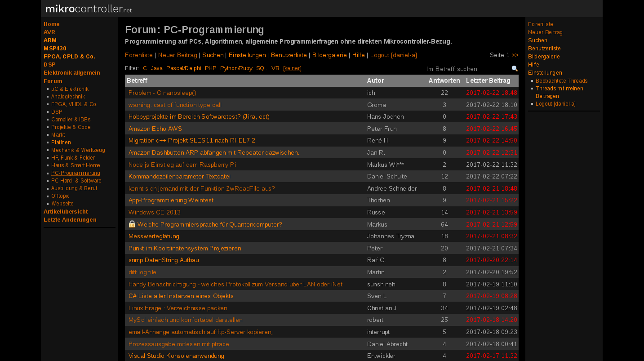Viewport: 644px width, 361px height.
Task: Open Projekte & Code subforum
Action: tap(71, 127)
